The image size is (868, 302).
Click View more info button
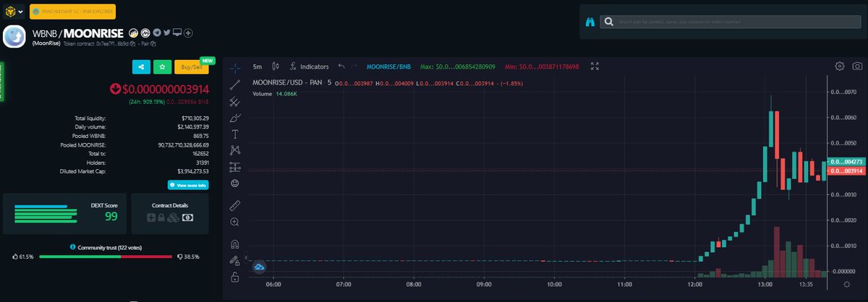tap(188, 185)
